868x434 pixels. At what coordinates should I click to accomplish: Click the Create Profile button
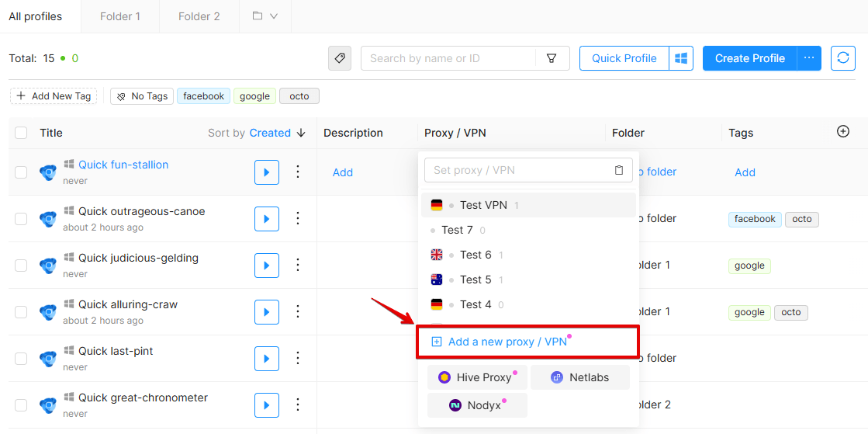coord(750,58)
